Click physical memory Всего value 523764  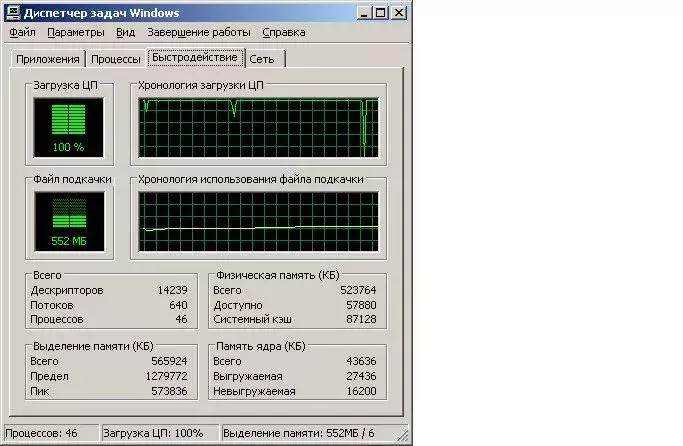(x=358, y=290)
